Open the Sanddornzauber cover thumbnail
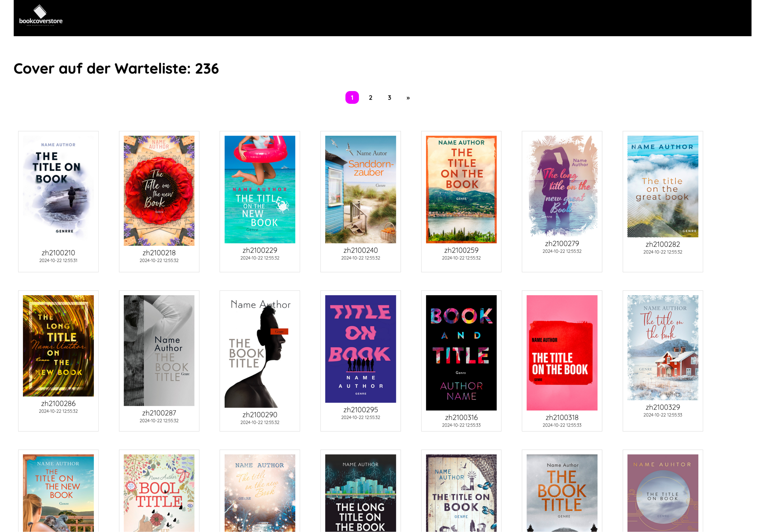Image resolution: width=765 pixels, height=532 pixels. [360, 189]
